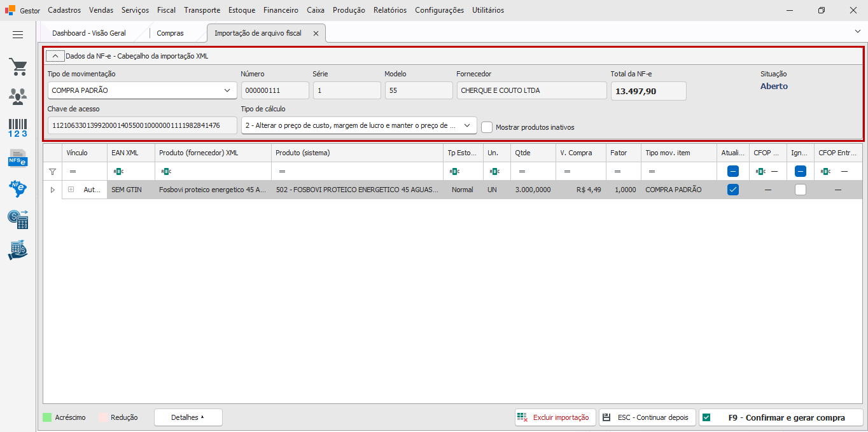Click Excluir importação button
This screenshot has height=432, width=868.
[556, 417]
